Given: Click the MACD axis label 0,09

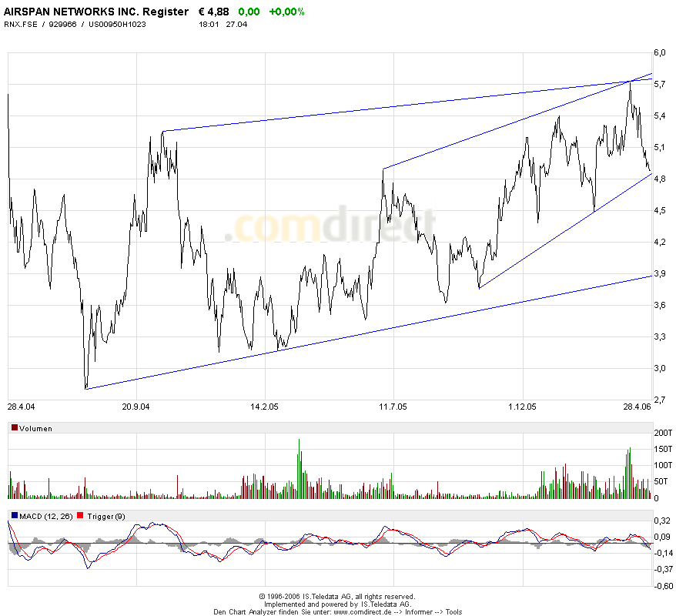Looking at the screenshot, I should 663,537.
